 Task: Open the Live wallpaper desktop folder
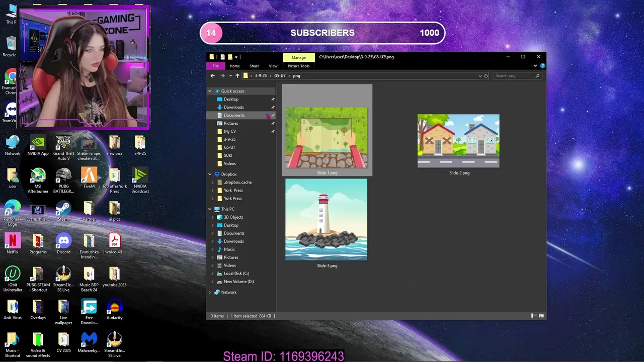click(x=63, y=312)
